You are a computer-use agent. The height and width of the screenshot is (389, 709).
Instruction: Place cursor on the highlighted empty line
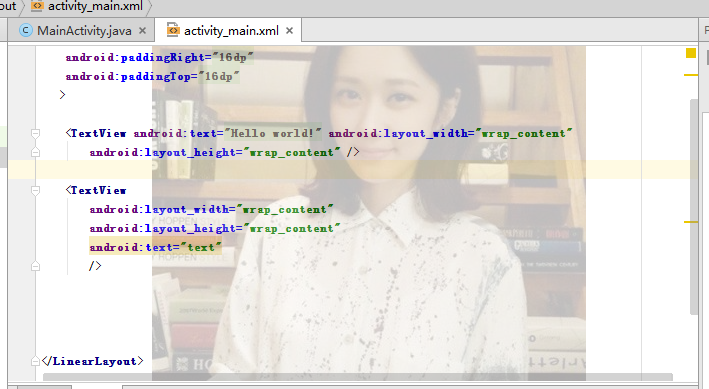click(x=353, y=170)
